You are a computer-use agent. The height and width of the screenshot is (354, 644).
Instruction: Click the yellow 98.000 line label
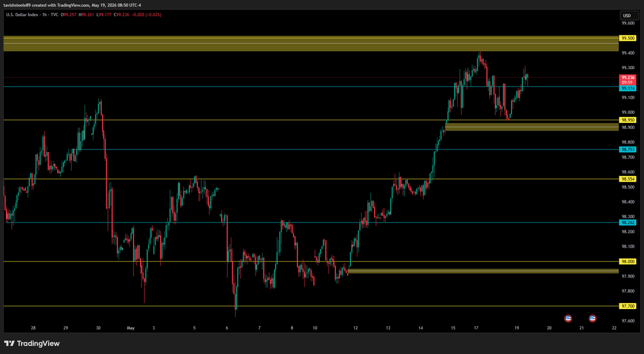point(627,262)
